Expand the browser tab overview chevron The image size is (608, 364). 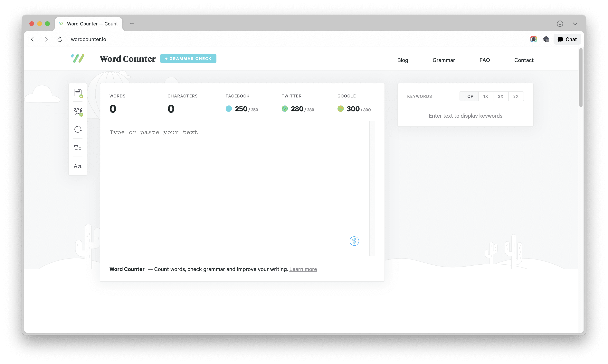[575, 23]
